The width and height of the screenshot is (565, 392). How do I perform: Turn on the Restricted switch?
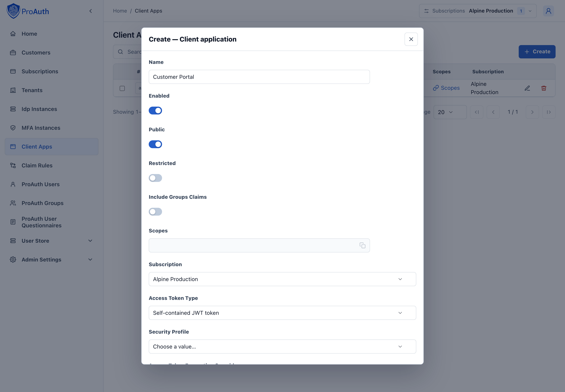pos(155,178)
